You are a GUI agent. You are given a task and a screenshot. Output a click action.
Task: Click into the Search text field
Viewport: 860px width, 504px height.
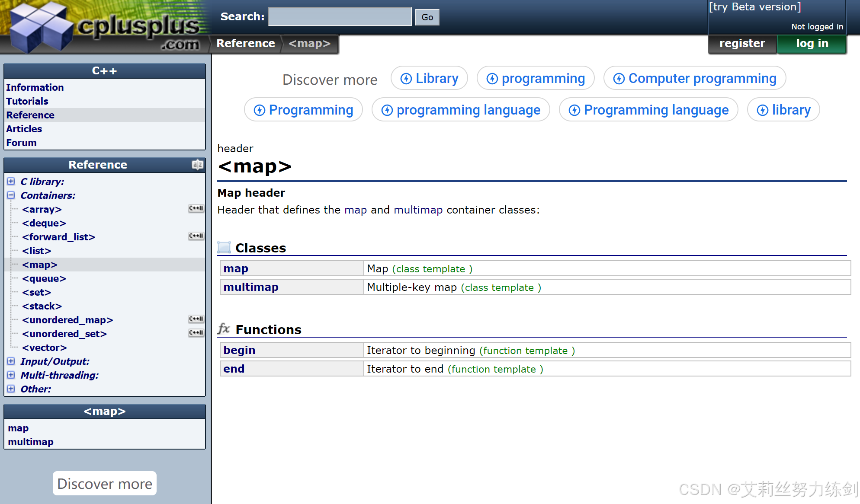pyautogui.click(x=340, y=17)
